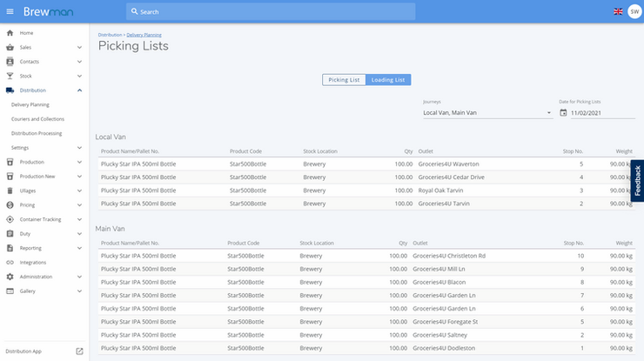
Task: Open the calendar date picker icon
Action: tap(563, 112)
